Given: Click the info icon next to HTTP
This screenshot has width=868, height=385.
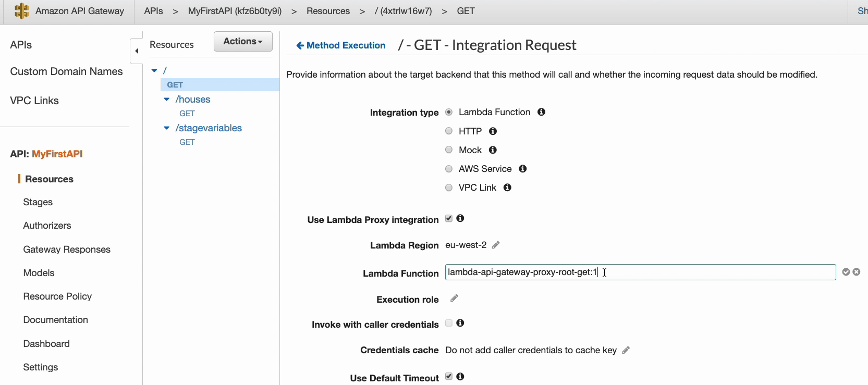Looking at the screenshot, I should point(493,131).
